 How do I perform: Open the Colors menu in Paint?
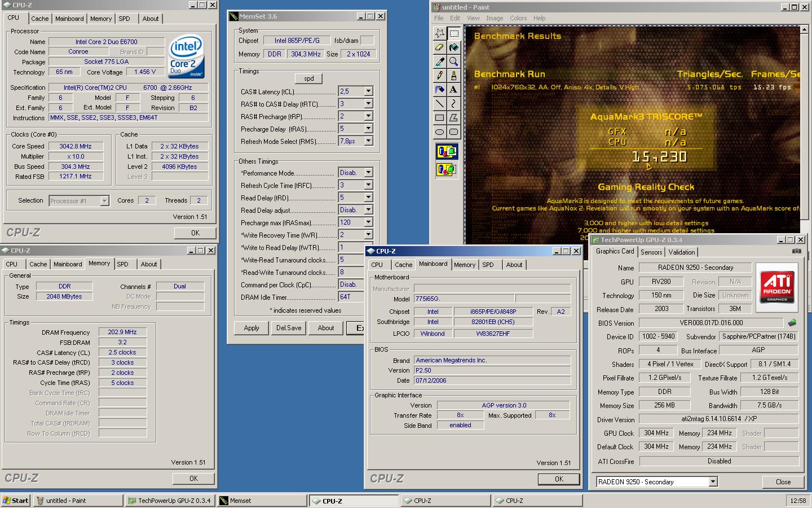click(x=518, y=18)
